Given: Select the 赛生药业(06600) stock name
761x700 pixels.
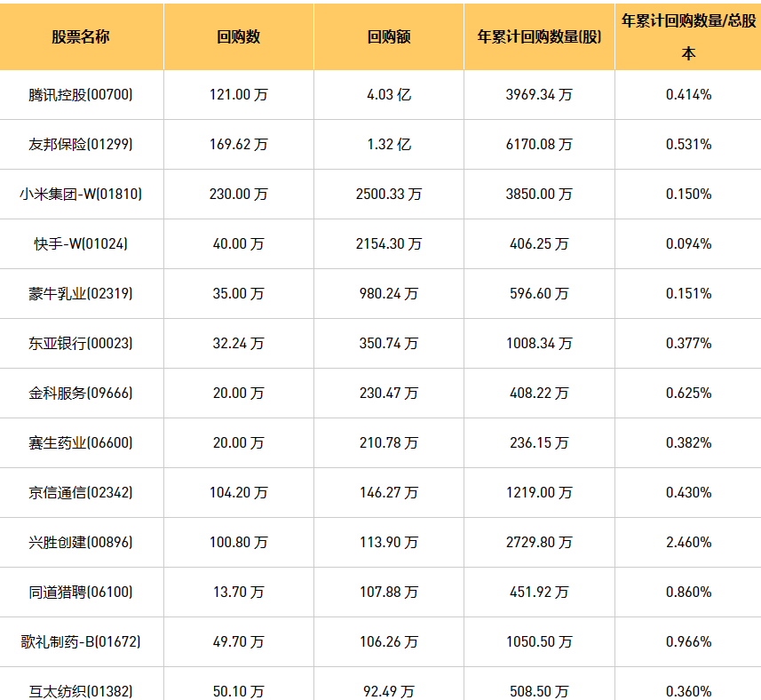Looking at the screenshot, I should point(81,442).
